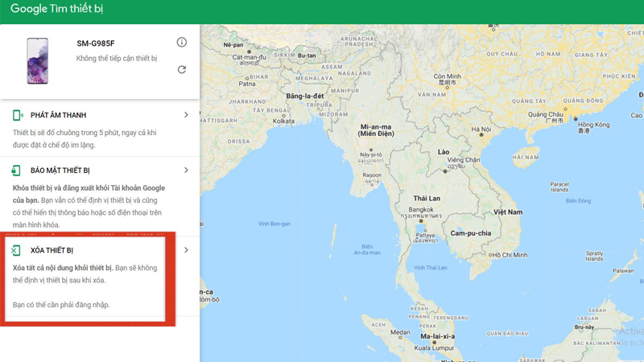Click Kolkata city on the map

click(x=283, y=121)
